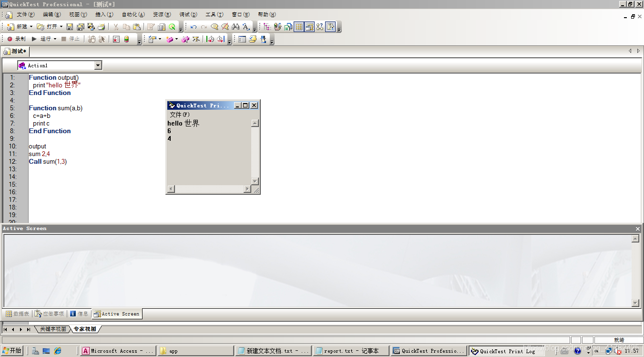The image size is (644, 357).
Task: Click the 开始 Start button
Action: pyautogui.click(x=12, y=351)
